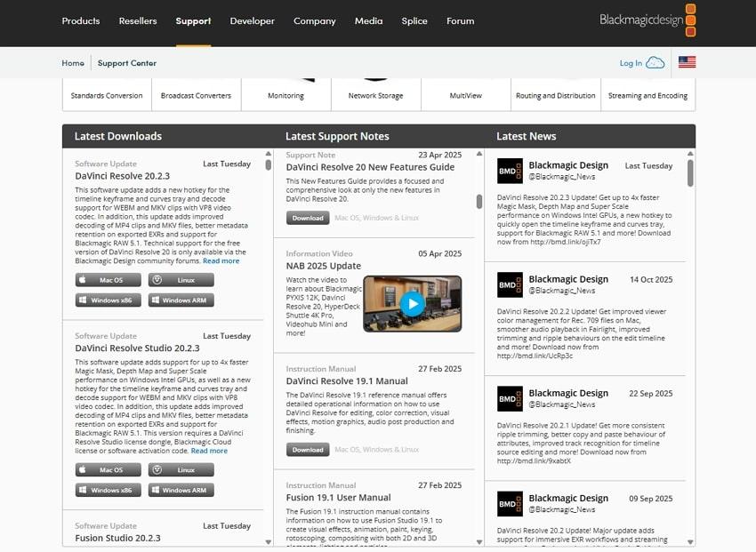Open the DaVinci Resolve Studio 20.2.3 title

coord(137,348)
